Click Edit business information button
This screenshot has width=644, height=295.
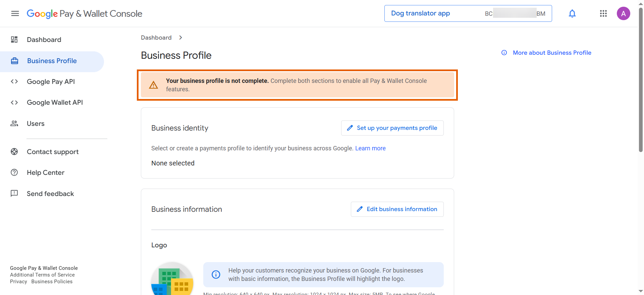pos(397,209)
